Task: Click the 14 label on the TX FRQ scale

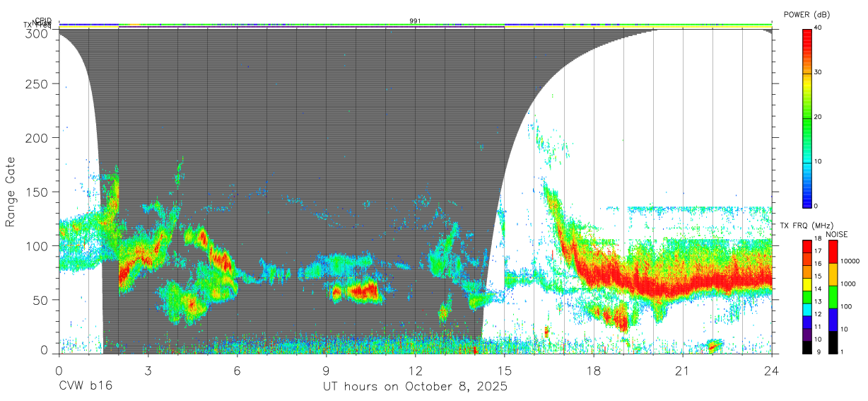Action: click(818, 289)
